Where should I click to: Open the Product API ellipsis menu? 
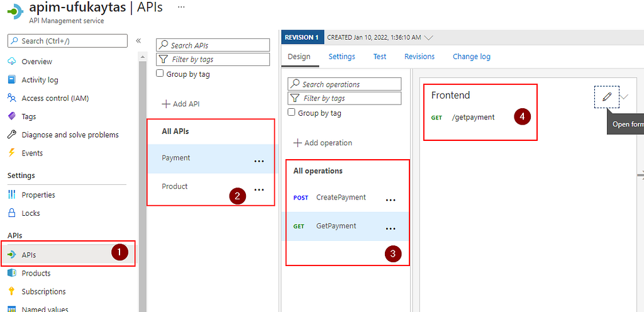point(258,190)
